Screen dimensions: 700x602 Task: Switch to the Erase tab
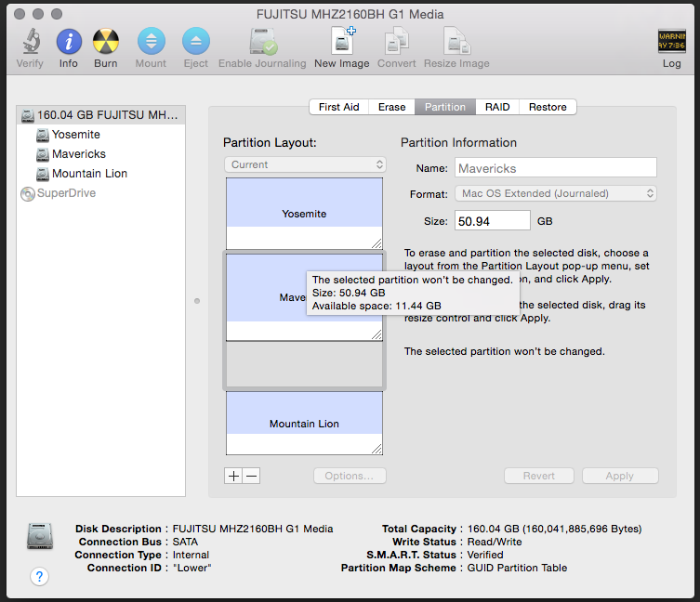(x=391, y=107)
